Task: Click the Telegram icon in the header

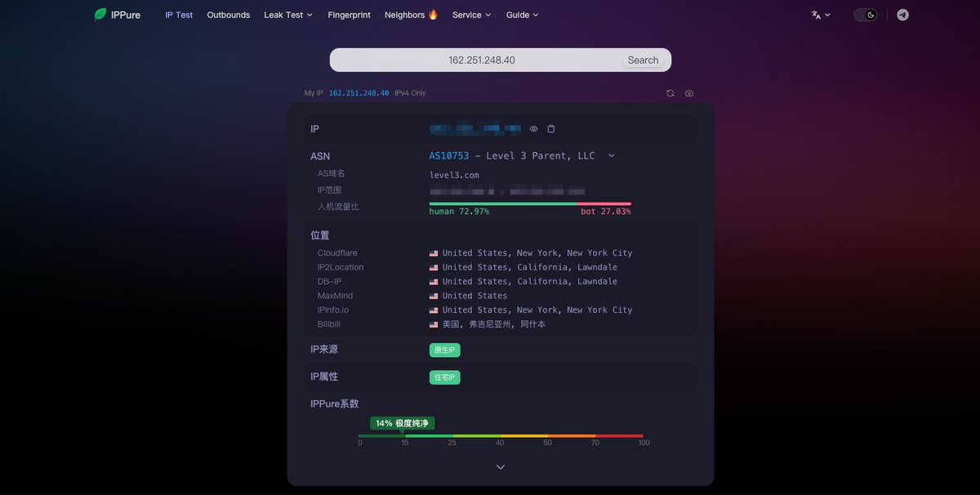Action: tap(902, 15)
